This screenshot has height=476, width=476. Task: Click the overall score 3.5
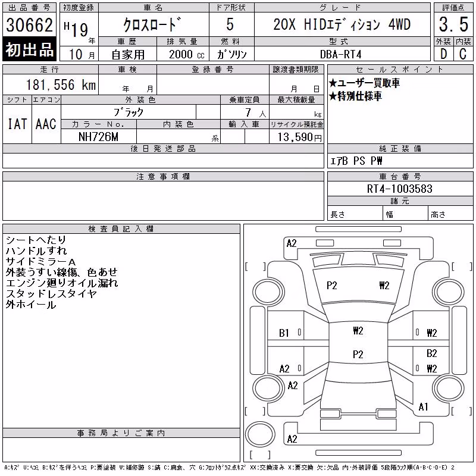click(453, 24)
